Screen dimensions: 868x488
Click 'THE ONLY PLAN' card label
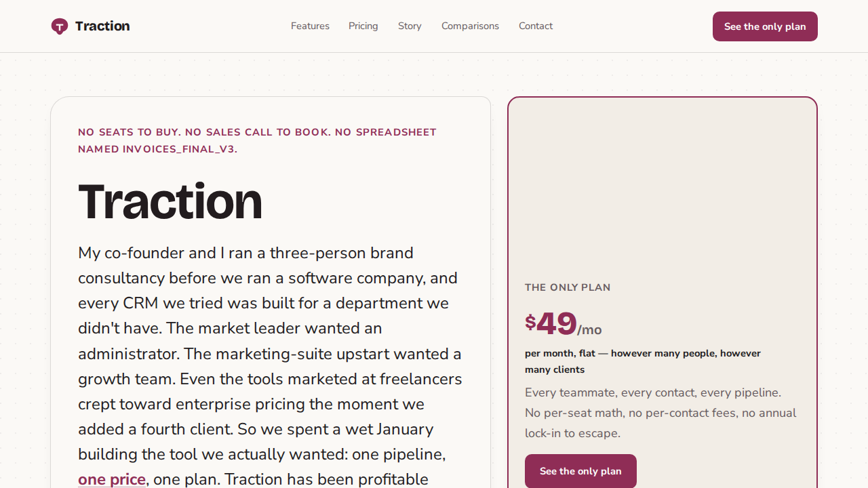point(568,287)
